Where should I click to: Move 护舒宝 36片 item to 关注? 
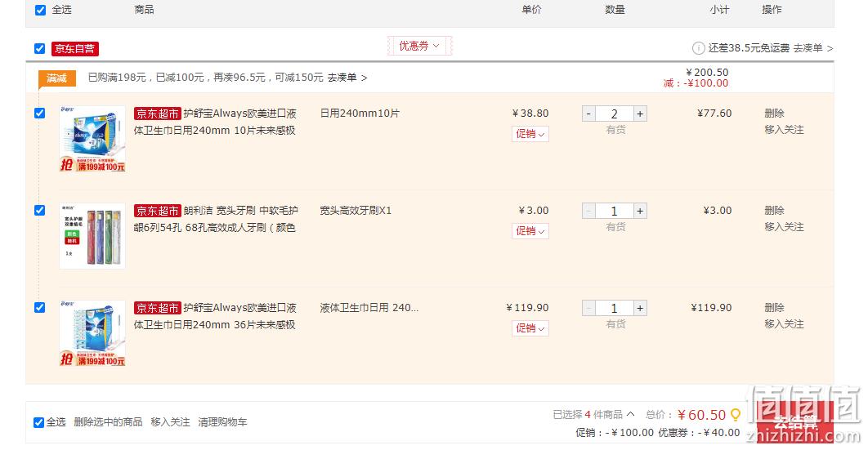tap(784, 324)
